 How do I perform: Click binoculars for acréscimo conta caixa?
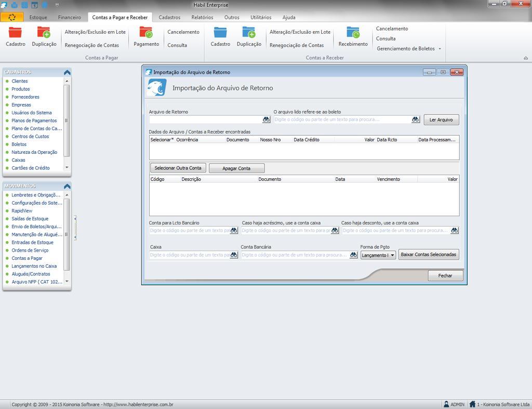click(x=335, y=230)
